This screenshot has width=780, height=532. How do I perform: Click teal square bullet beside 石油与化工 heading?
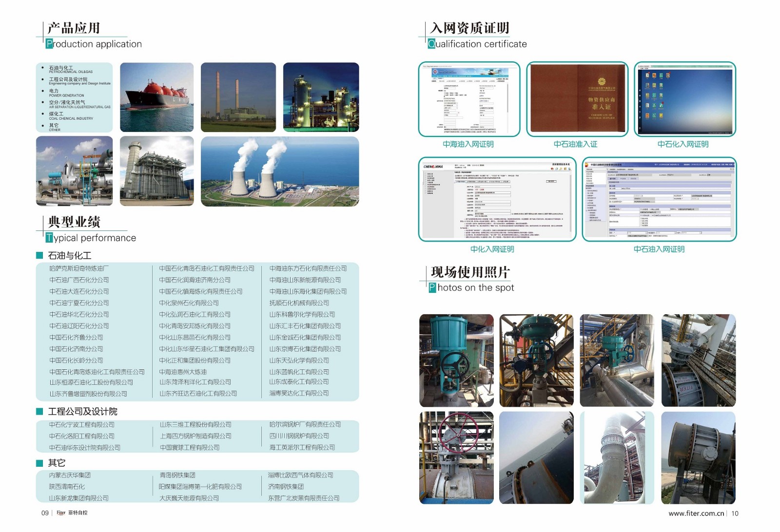pos(40,255)
